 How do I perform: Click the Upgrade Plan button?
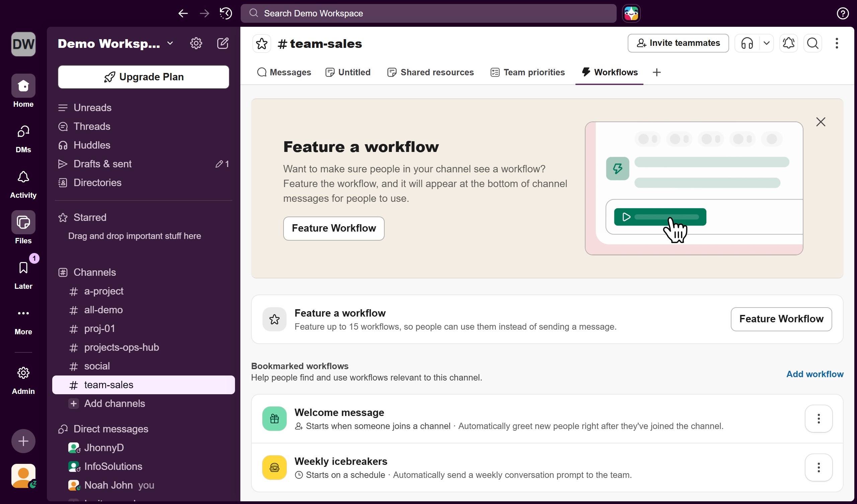pos(144,77)
